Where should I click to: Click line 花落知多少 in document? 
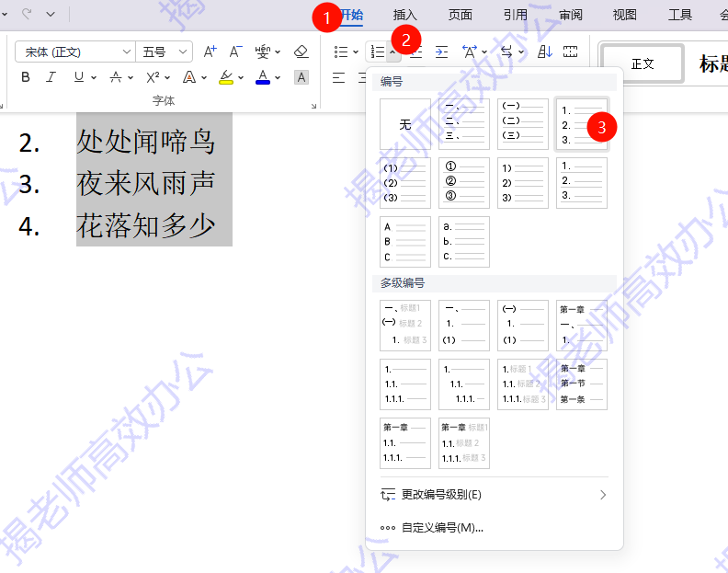tap(146, 226)
